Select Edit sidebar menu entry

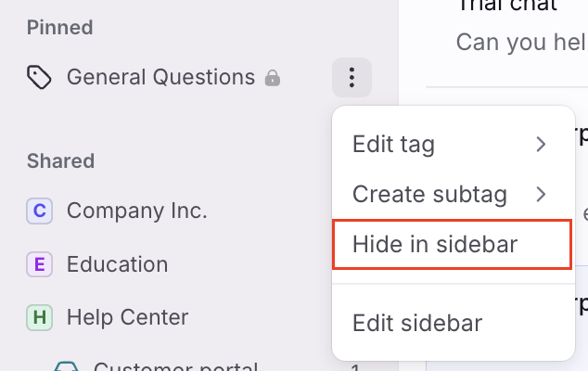417,323
